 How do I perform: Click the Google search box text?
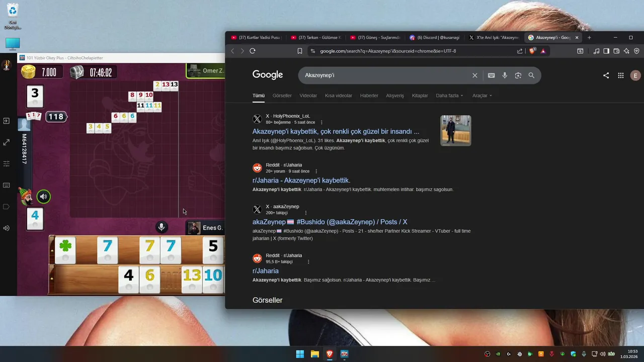coord(319,75)
